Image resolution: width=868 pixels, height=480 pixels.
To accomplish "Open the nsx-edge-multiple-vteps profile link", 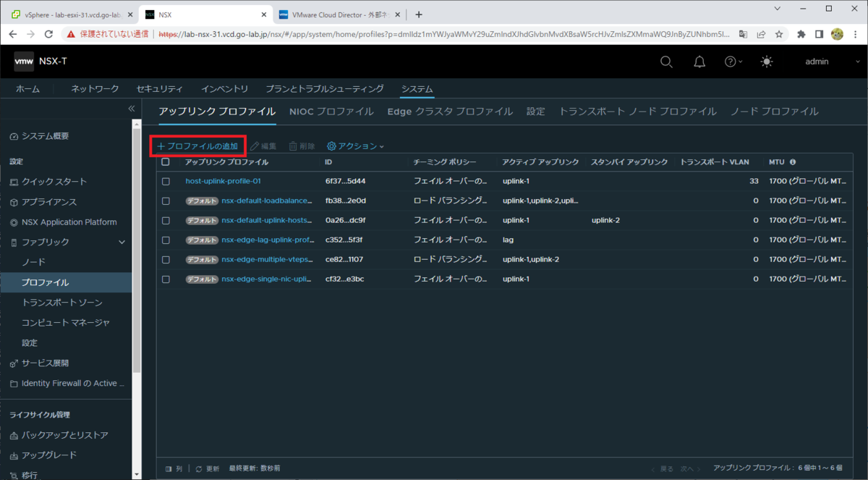I will (268, 259).
